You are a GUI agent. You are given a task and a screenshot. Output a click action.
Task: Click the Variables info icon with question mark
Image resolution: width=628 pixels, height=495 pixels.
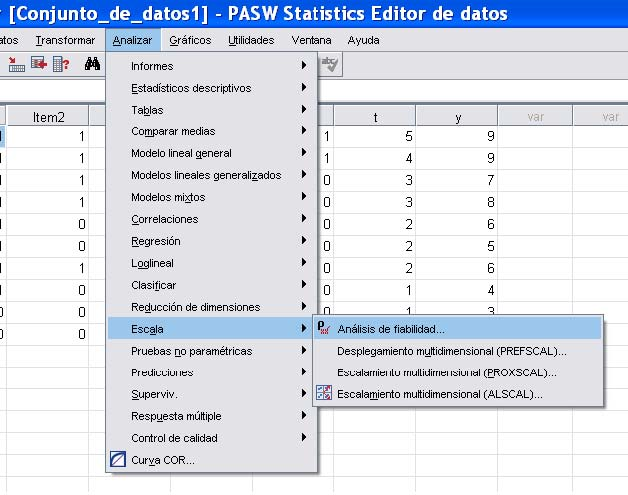pyautogui.click(x=61, y=64)
